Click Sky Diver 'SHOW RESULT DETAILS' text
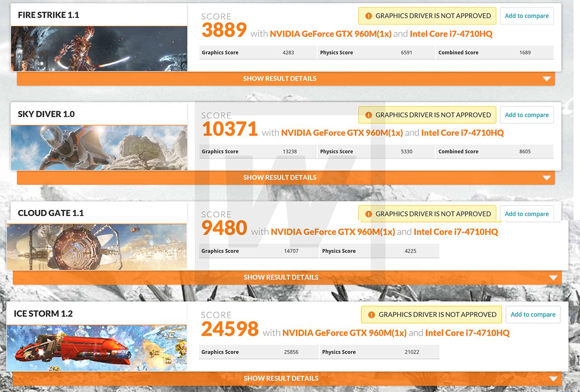 [280, 178]
